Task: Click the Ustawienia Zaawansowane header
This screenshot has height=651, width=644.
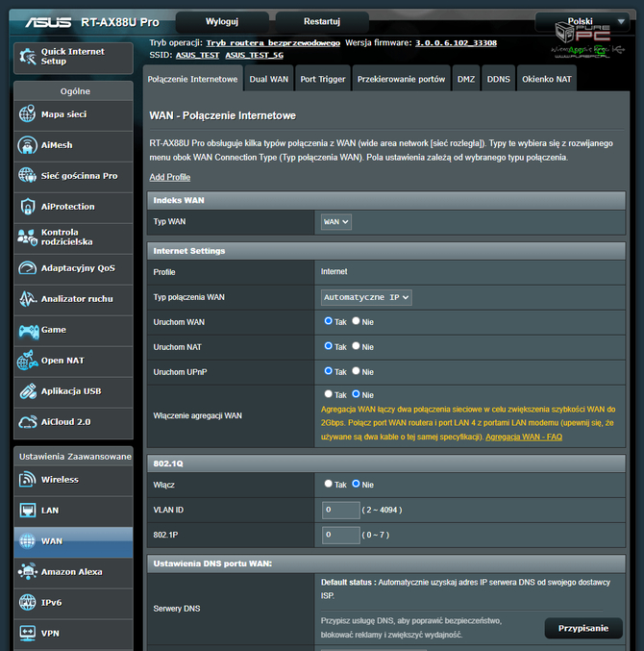Action: tap(73, 457)
